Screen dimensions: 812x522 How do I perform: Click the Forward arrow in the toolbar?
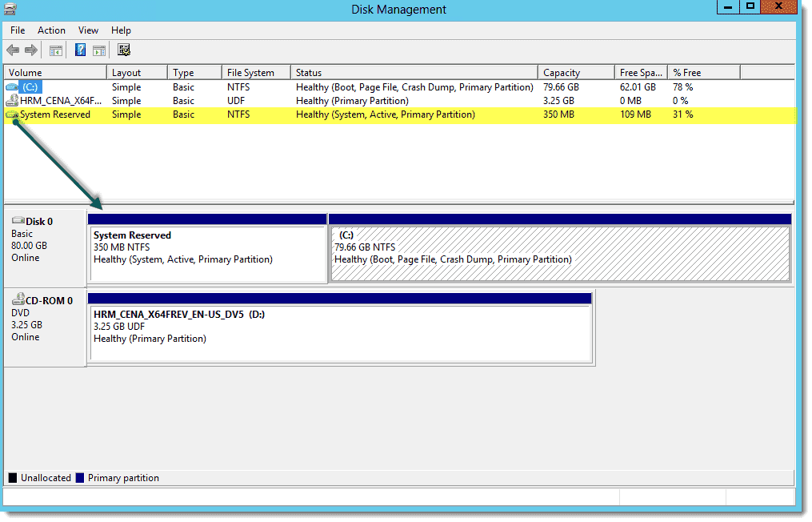31,50
